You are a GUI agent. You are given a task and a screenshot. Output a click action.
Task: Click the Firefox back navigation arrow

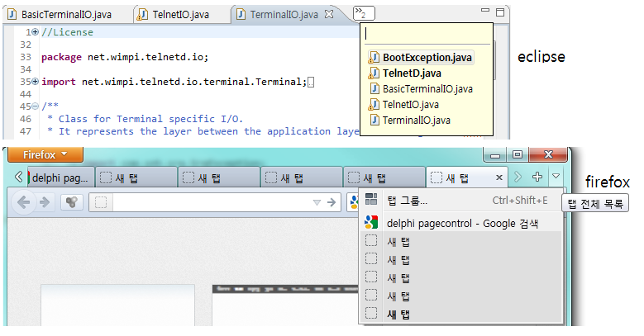coord(23,202)
